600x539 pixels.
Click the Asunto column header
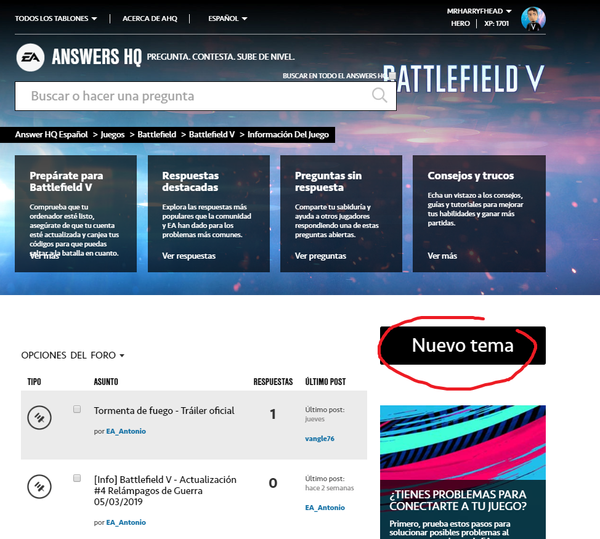coord(106,382)
